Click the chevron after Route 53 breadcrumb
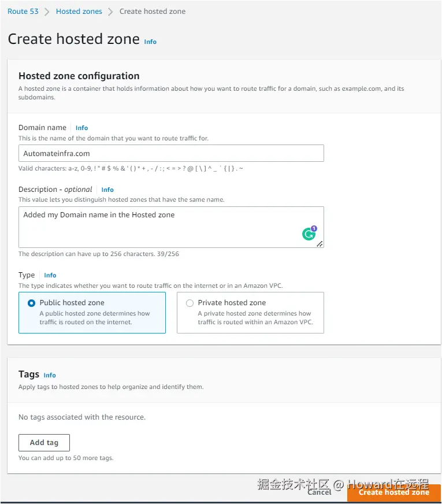 [47, 12]
